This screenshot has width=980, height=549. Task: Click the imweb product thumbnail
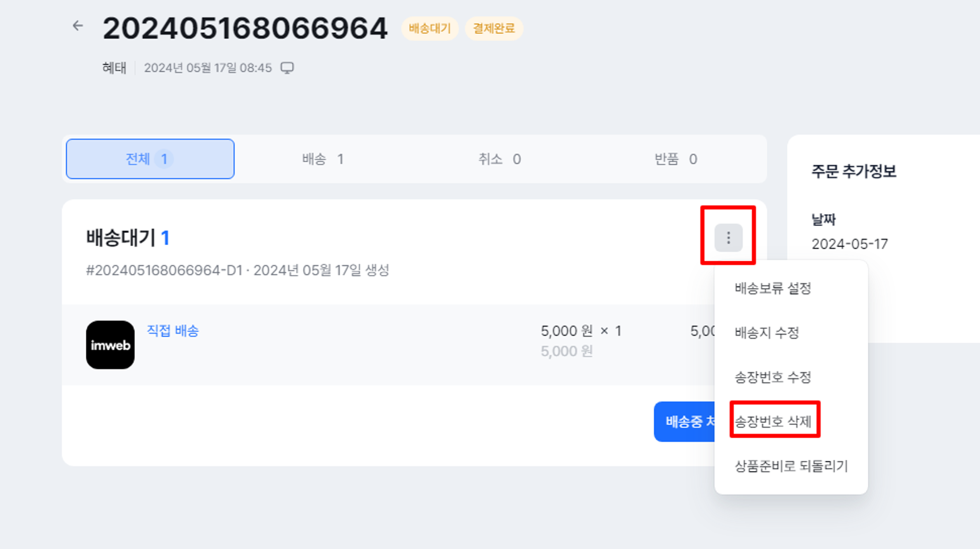pos(110,345)
